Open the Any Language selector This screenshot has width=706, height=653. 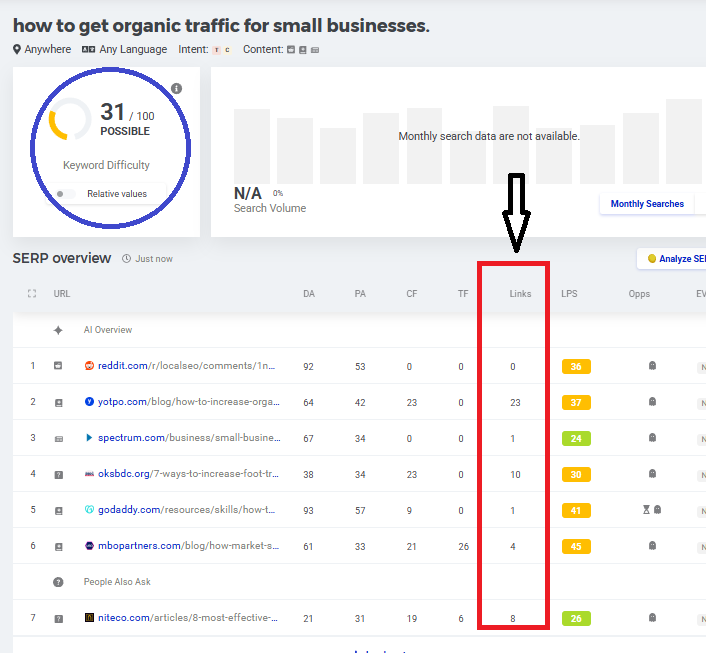[x=124, y=49]
